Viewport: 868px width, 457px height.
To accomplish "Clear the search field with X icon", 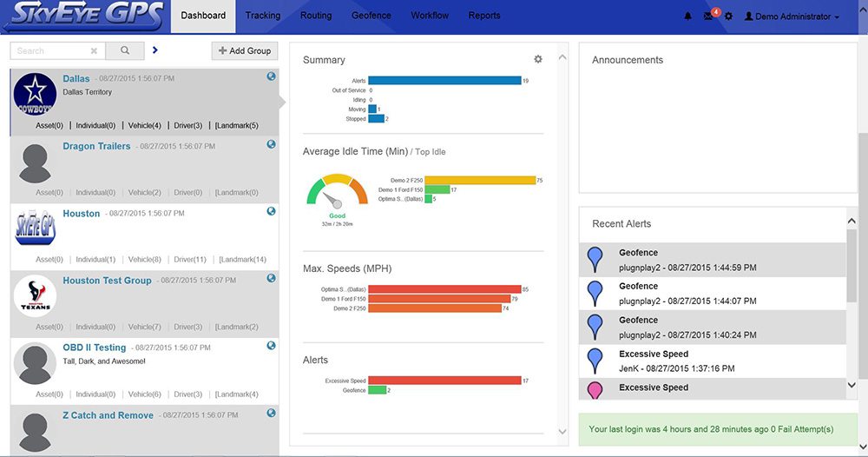I will 94,51.
